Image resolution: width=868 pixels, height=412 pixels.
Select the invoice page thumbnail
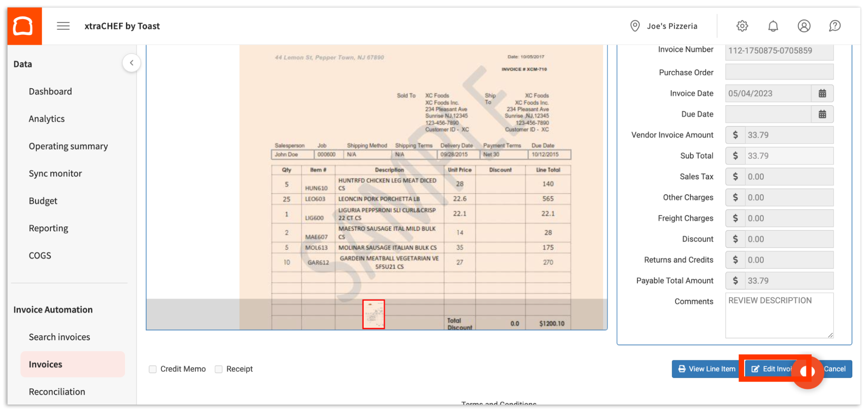click(x=373, y=314)
